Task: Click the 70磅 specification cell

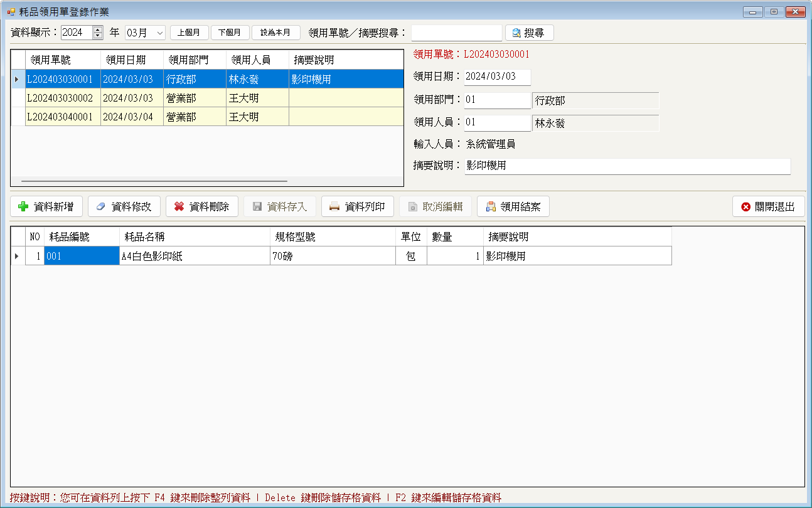Action: click(x=333, y=256)
